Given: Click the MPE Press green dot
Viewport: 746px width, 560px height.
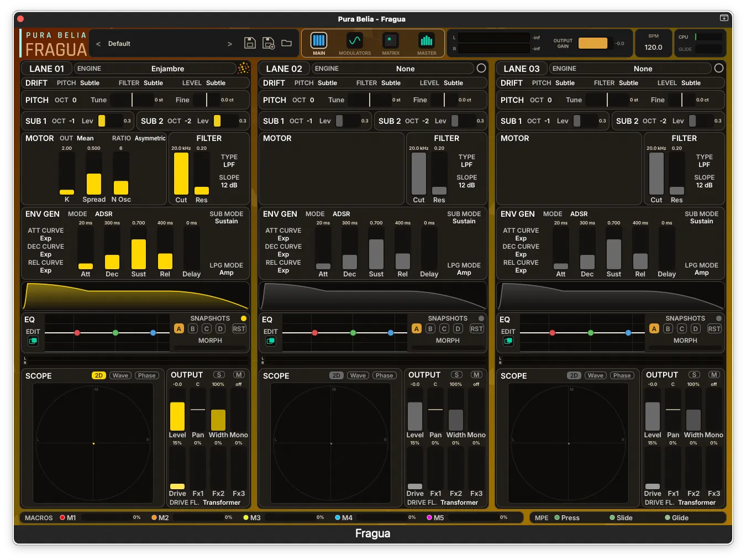Looking at the screenshot, I should [557, 518].
